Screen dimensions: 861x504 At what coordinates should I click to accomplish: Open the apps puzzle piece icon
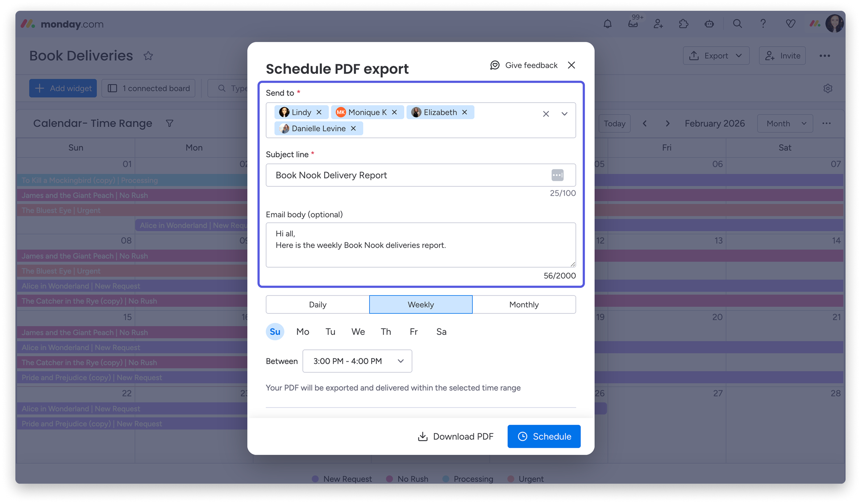[x=683, y=24]
